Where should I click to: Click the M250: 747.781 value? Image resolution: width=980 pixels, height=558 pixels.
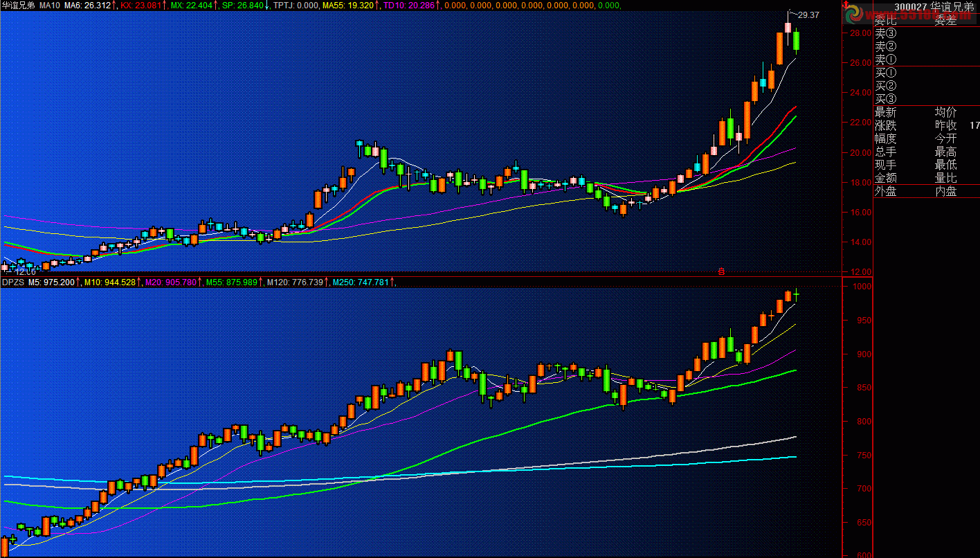click(361, 282)
